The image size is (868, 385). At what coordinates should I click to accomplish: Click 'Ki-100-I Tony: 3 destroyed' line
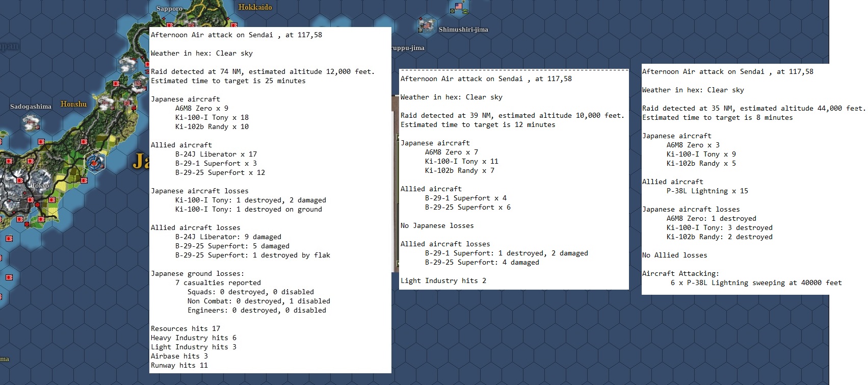pos(720,228)
